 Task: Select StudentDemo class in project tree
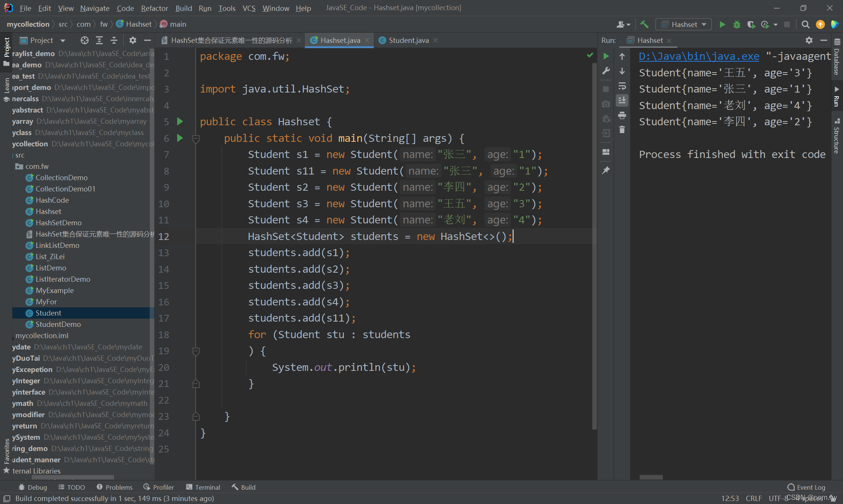pyautogui.click(x=58, y=324)
